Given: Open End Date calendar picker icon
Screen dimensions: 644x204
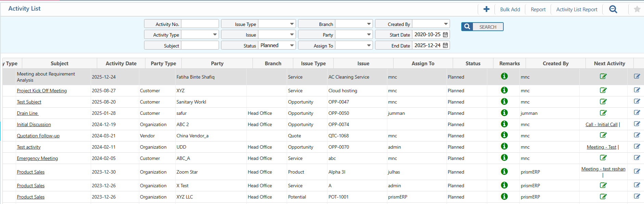Looking at the screenshot, I should pyautogui.click(x=445, y=45).
